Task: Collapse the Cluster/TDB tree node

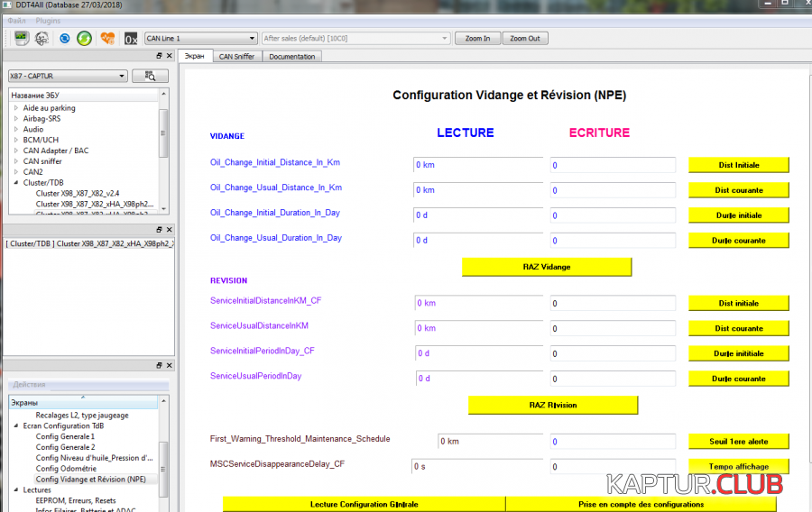Action: (16, 183)
